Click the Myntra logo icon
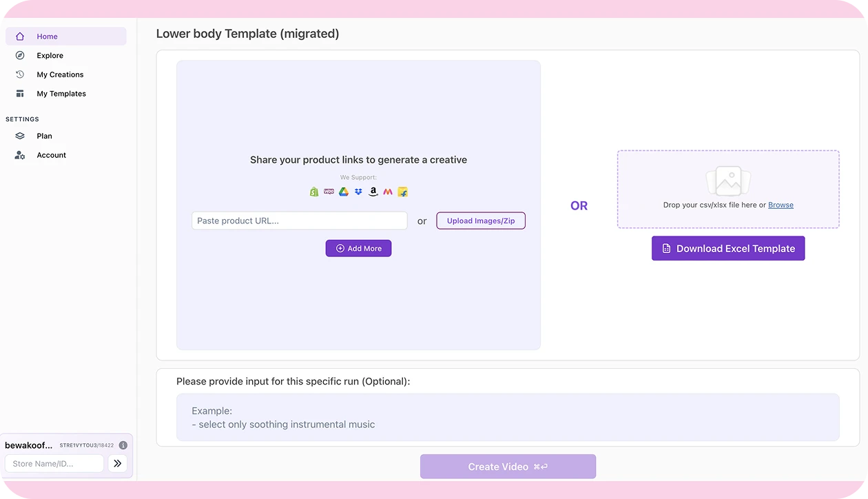The image size is (868, 499). pos(388,192)
